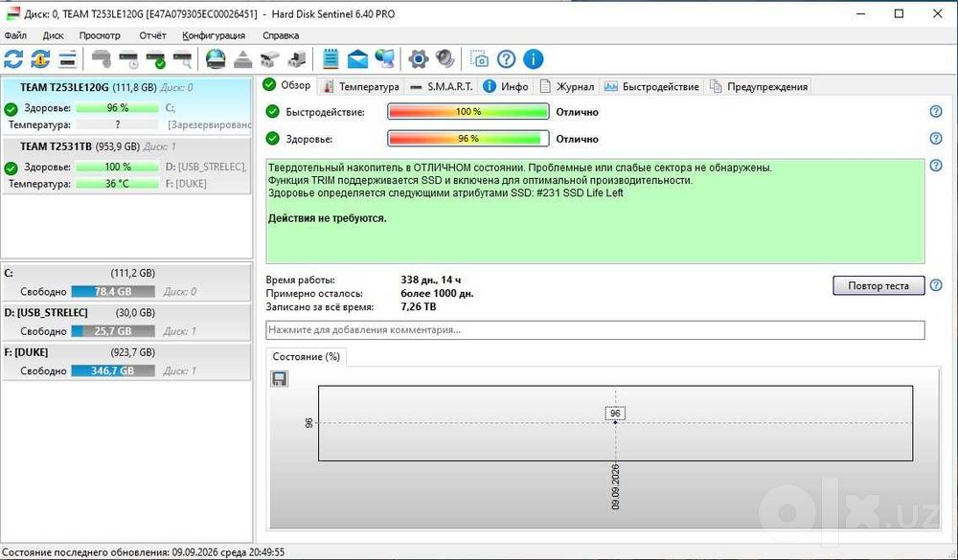Select the C: partition entry

pos(126,282)
